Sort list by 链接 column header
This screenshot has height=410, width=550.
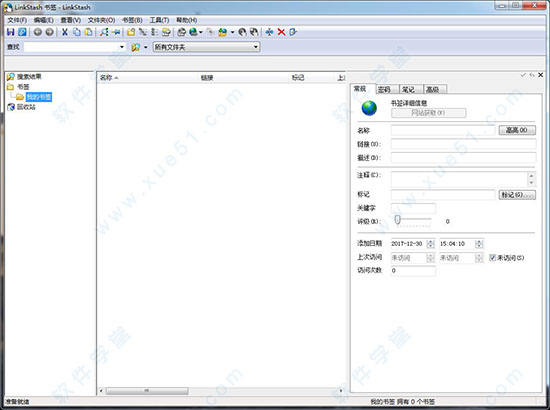244,78
